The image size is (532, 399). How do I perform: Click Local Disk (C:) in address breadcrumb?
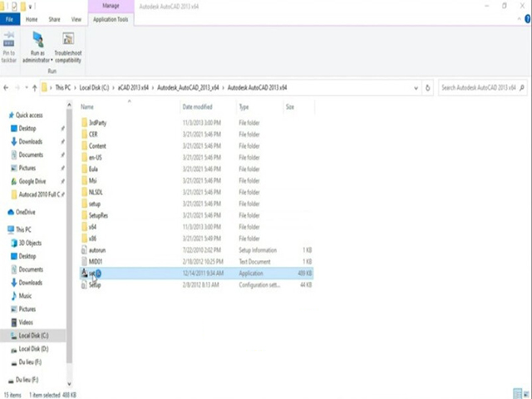[x=94, y=87]
